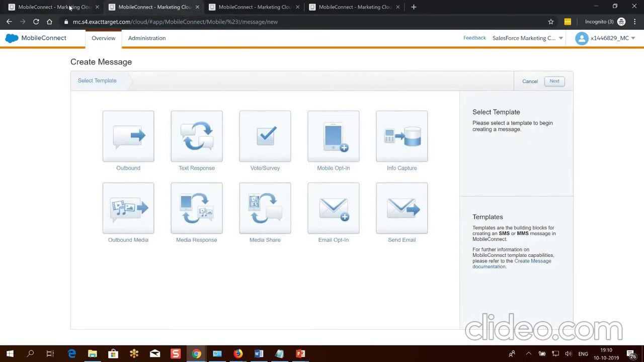Open Microsoft Store from the taskbar
This screenshot has width=644, height=362.
coord(113,354)
